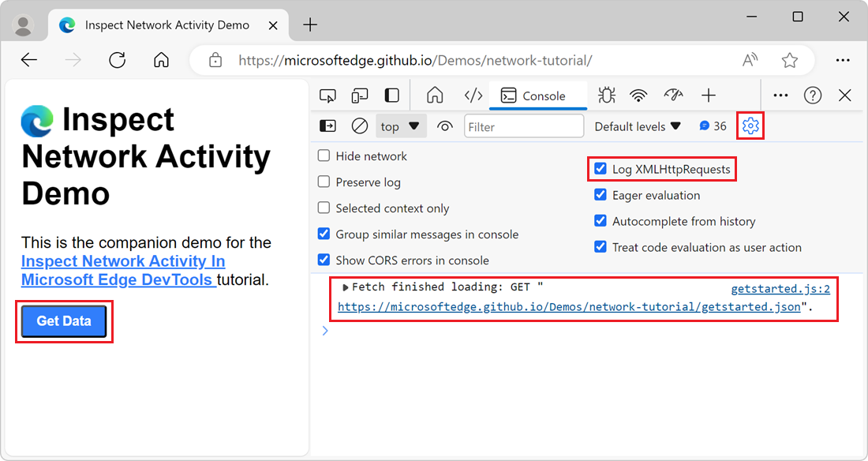The height and width of the screenshot is (461, 868).
Task: Open the Issues bug icon
Action: point(606,95)
